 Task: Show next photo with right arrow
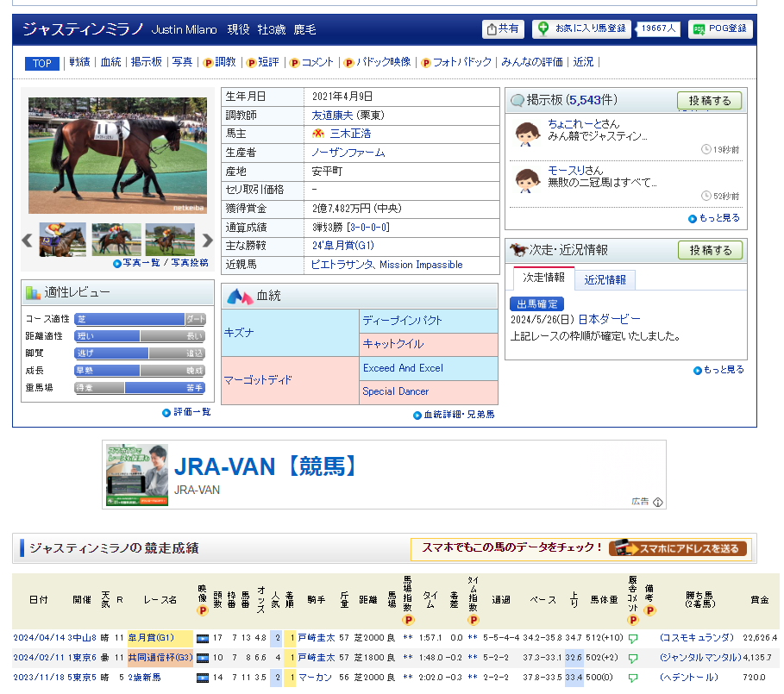(207, 241)
